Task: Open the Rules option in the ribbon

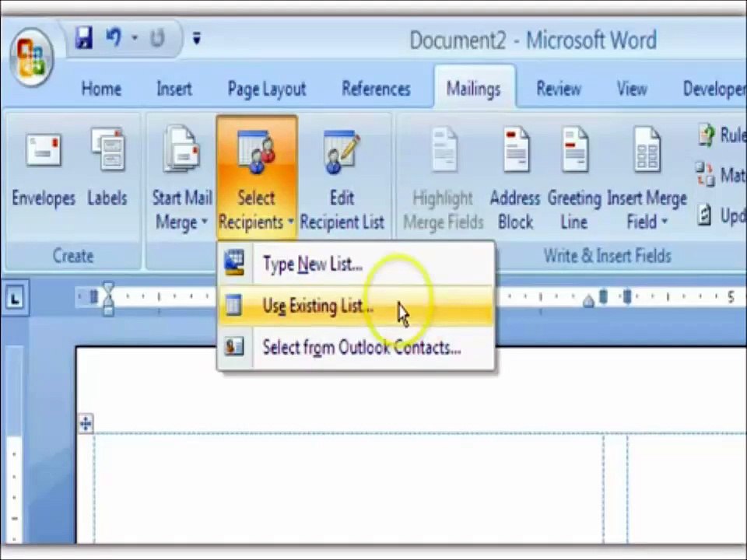Action: 721,135
